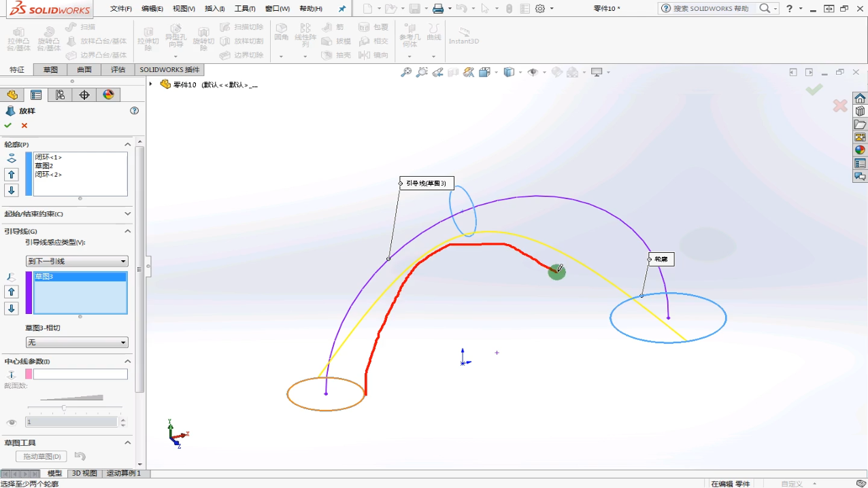Viewport: 868px width, 488px height.
Task: Expand 零件10 flyout design tree
Action: (151, 84)
